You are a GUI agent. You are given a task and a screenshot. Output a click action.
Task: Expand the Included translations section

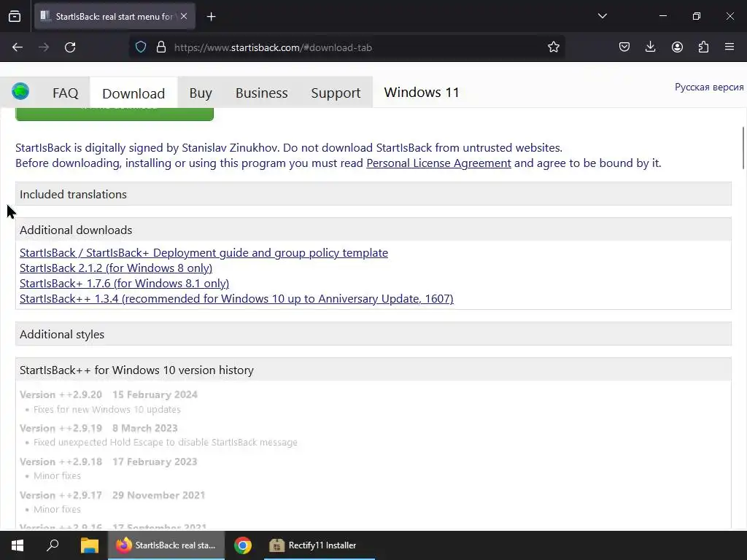coord(373,194)
